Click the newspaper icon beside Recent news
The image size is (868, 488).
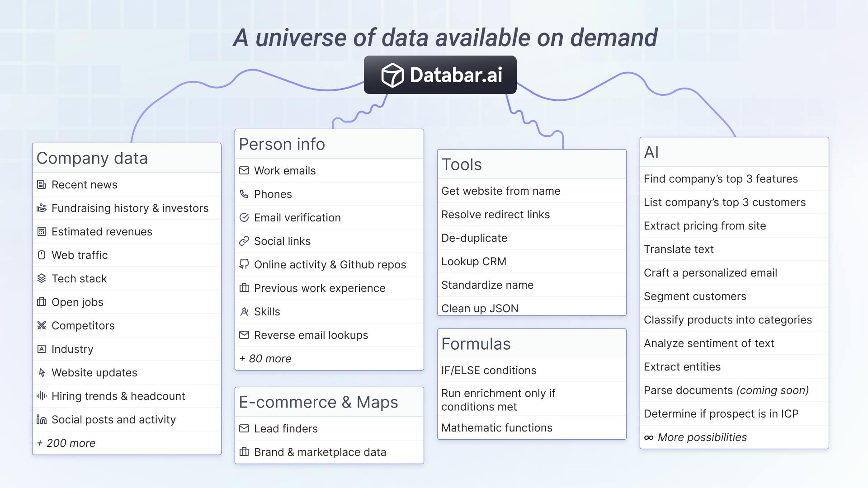(x=42, y=184)
